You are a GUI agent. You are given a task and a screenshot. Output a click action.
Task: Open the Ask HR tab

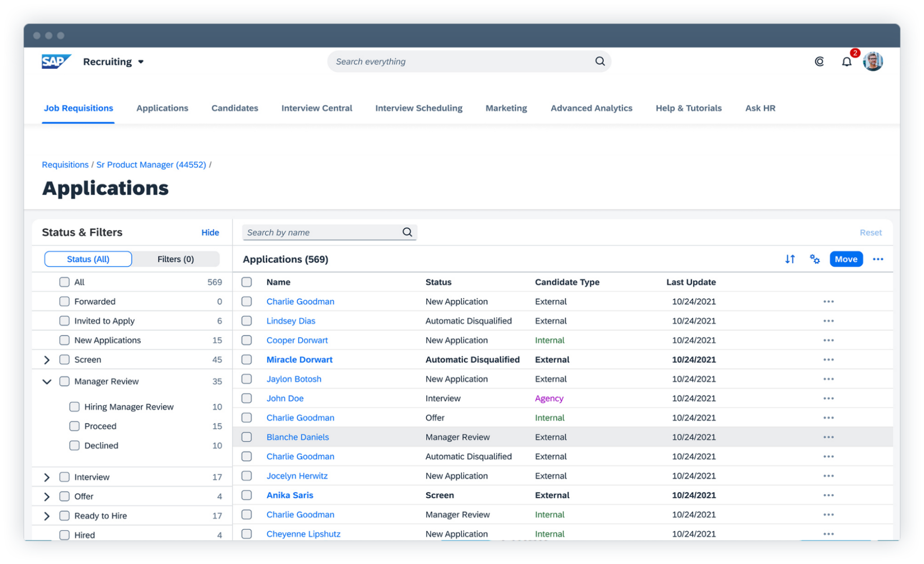(x=760, y=108)
